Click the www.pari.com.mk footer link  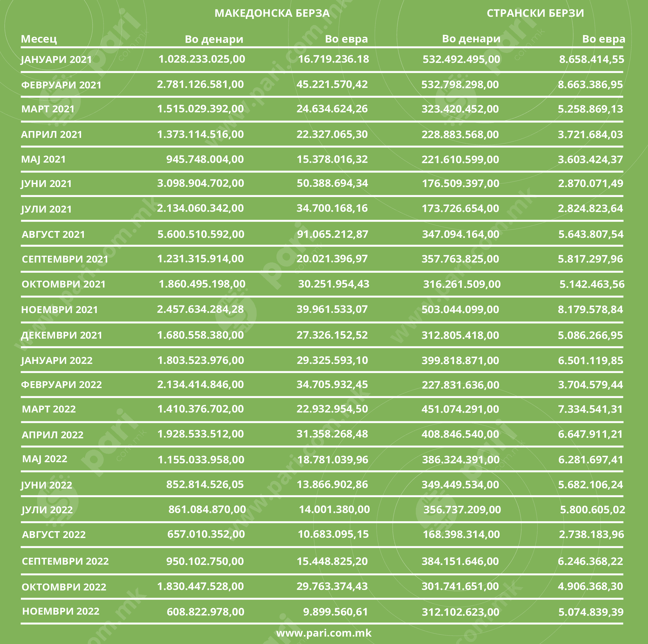[x=324, y=632]
